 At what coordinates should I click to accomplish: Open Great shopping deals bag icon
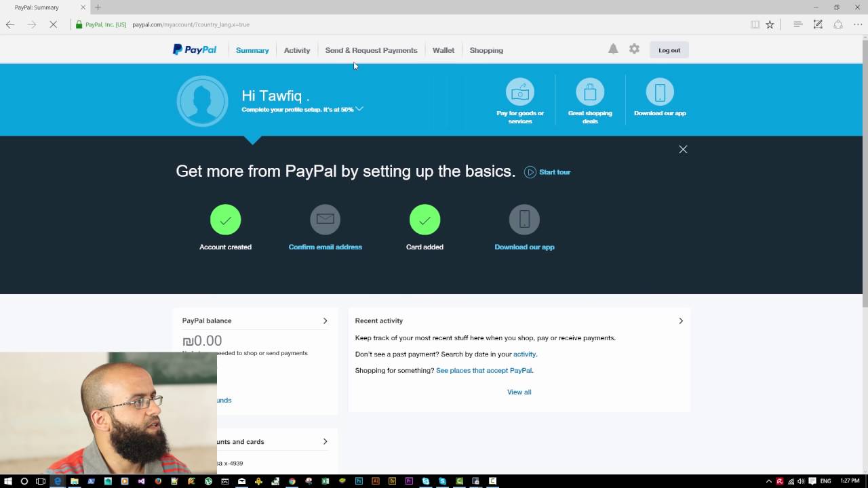click(590, 91)
